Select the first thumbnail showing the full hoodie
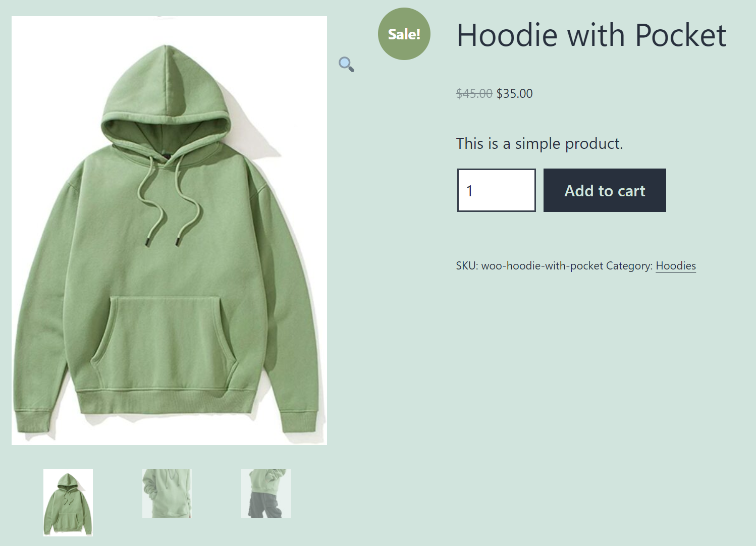 (68, 502)
